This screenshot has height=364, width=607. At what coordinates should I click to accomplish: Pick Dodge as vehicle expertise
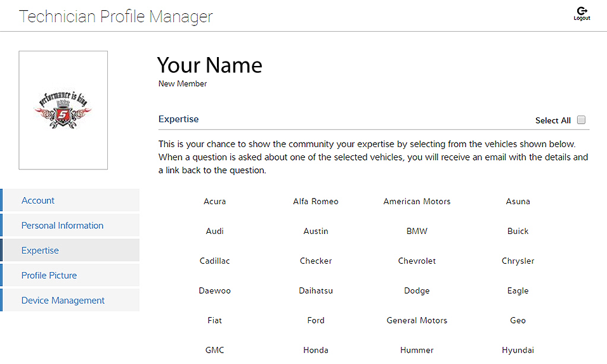[x=417, y=291]
